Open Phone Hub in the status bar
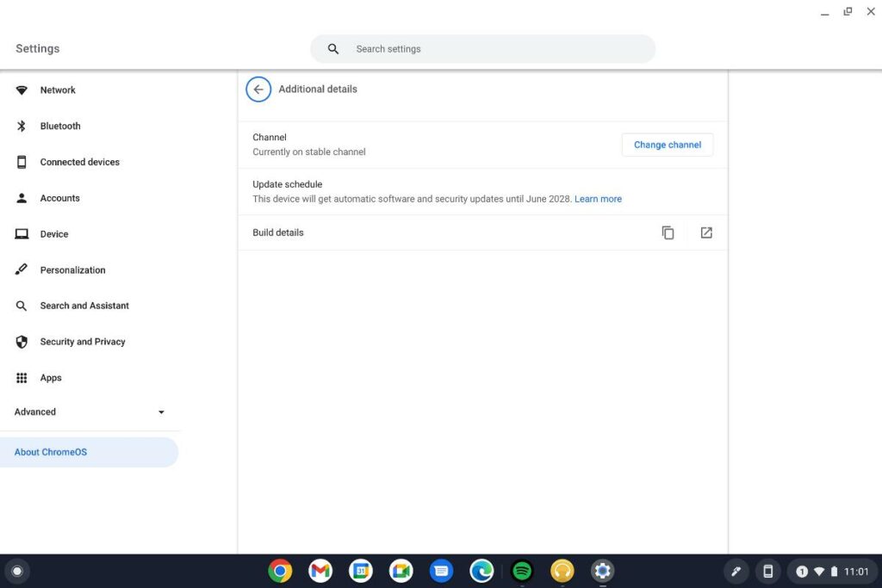This screenshot has width=882, height=588. click(x=767, y=571)
